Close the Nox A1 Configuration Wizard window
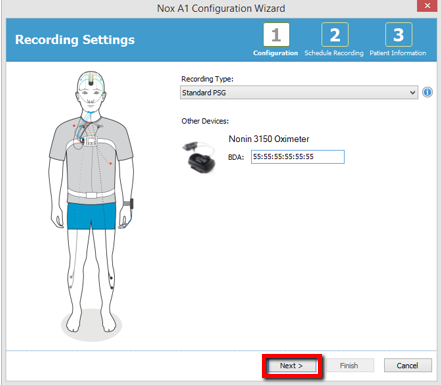Screen dimensions: 441x385 [x=427, y=6]
